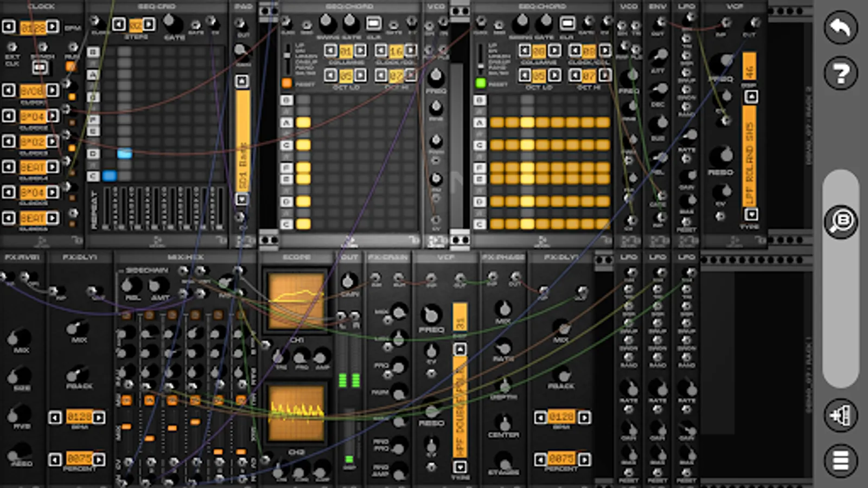
Task: Decrease PERCENT 0075 on FX:DLY1 beside FX:PHASE
Action: [540, 460]
